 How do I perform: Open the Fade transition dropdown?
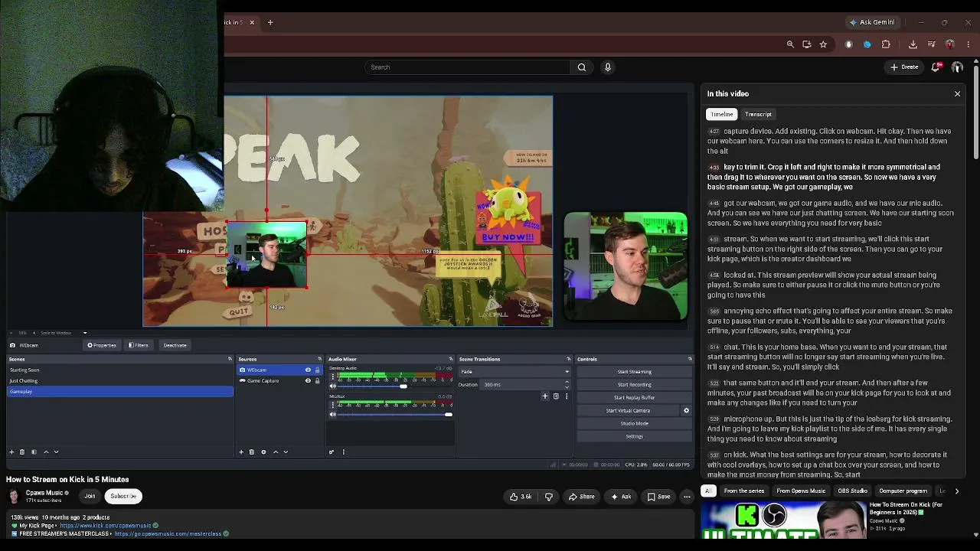pos(514,372)
